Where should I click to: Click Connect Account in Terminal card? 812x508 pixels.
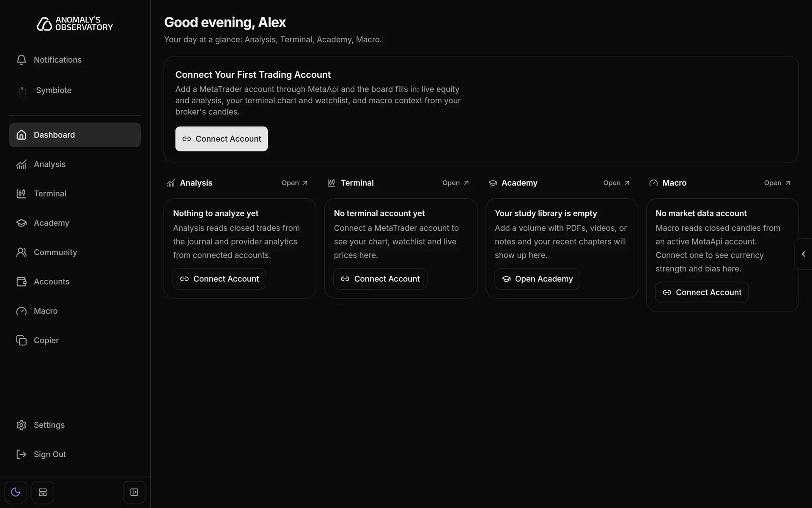pyautogui.click(x=380, y=279)
